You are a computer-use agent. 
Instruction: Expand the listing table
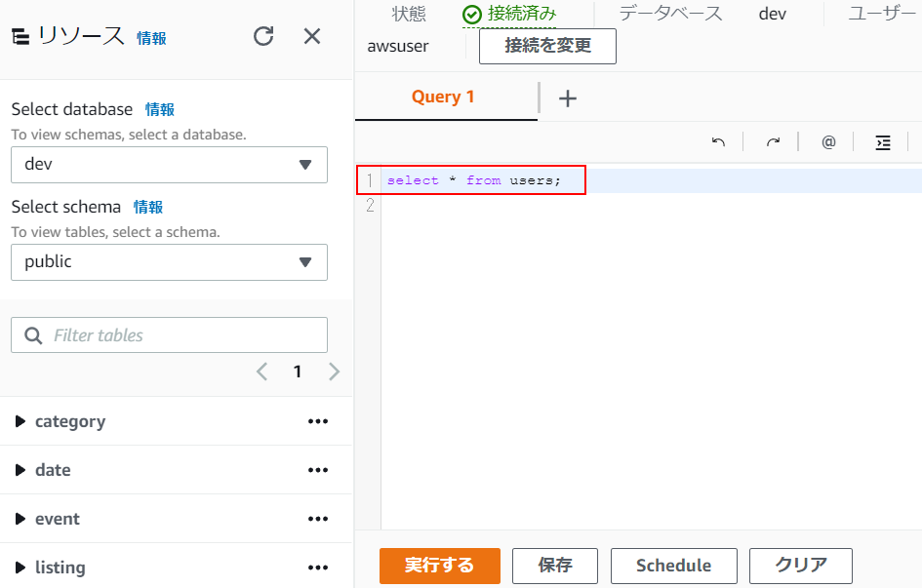(20, 568)
